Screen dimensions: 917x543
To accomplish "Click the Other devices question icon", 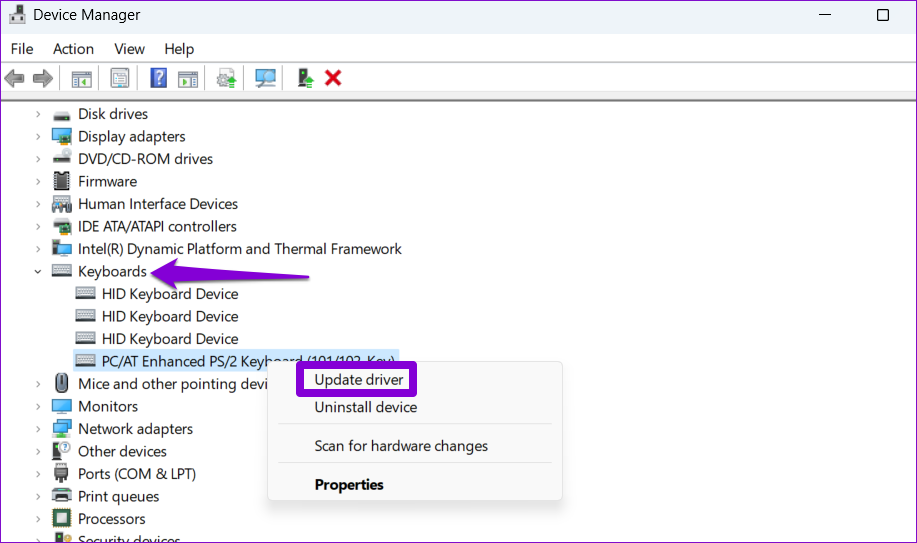I will (61, 451).
